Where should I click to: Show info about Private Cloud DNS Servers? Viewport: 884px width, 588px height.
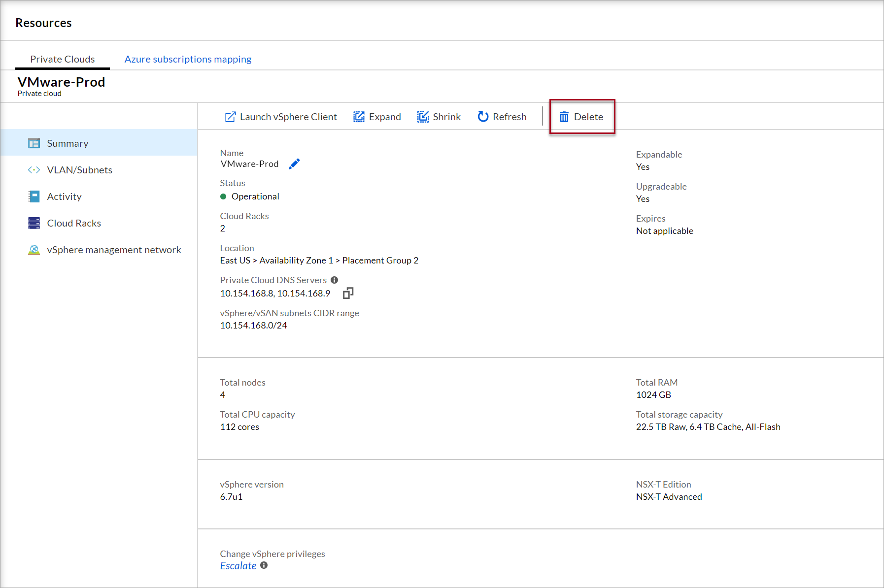[335, 280]
